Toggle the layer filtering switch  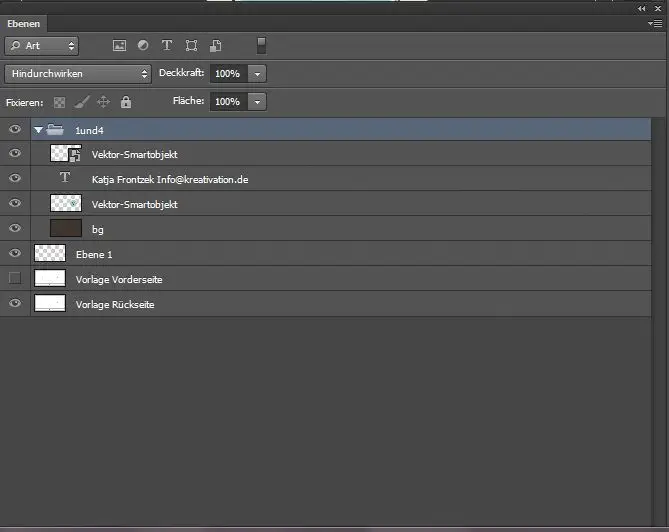(261, 46)
